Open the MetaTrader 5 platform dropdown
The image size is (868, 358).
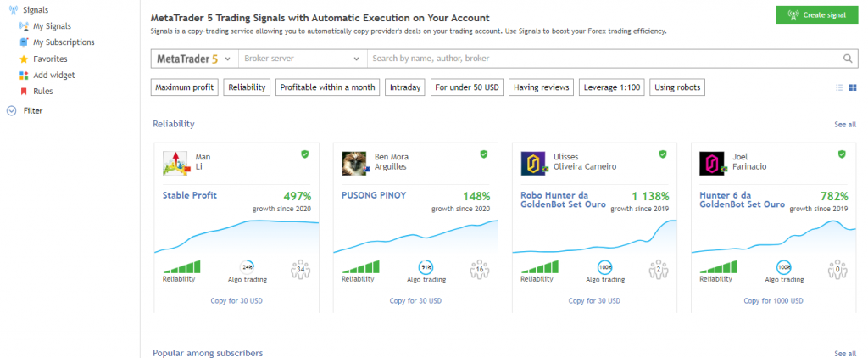194,59
